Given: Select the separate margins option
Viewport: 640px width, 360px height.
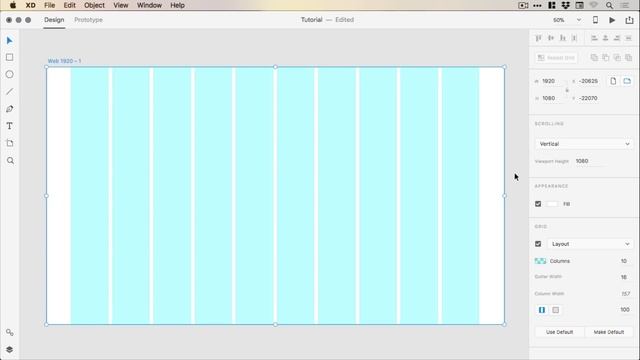Looking at the screenshot, I should (x=556, y=310).
